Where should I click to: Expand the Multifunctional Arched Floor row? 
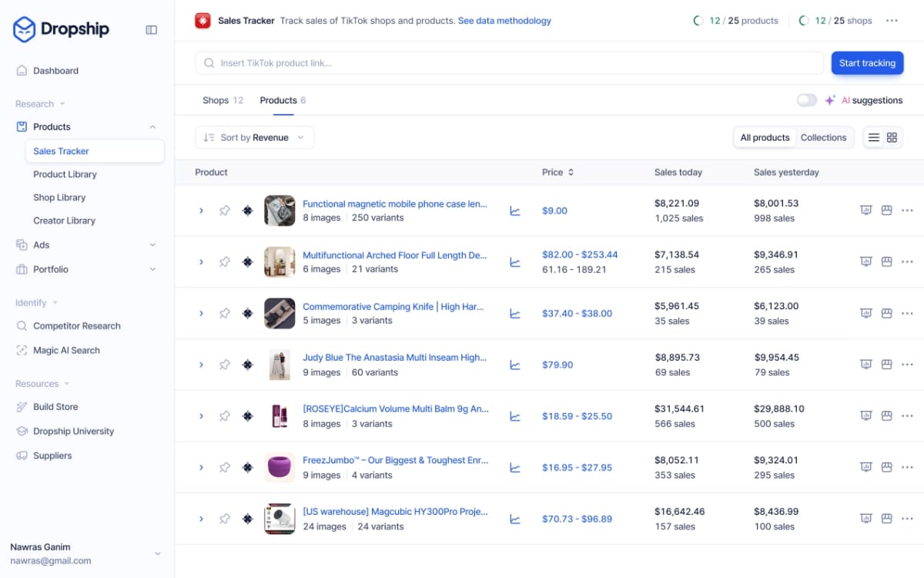click(x=201, y=262)
